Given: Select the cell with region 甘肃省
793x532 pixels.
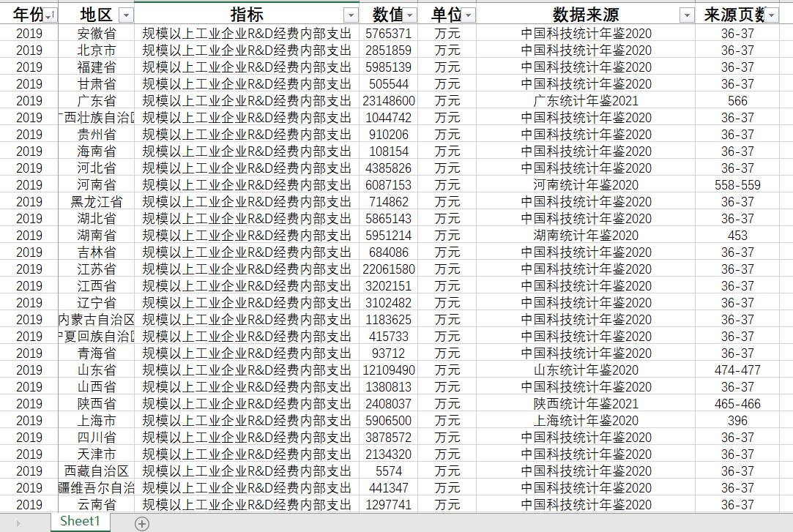Looking at the screenshot, I should point(97,84).
